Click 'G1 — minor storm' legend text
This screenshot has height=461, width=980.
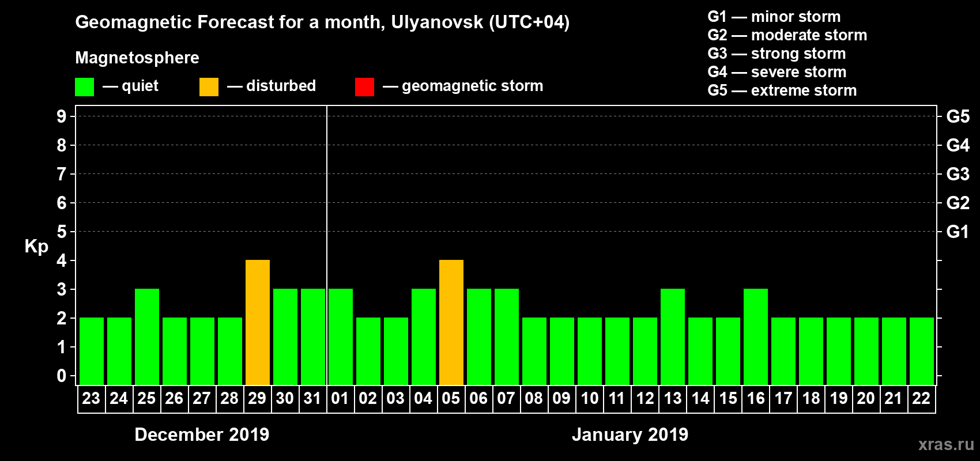tap(774, 17)
